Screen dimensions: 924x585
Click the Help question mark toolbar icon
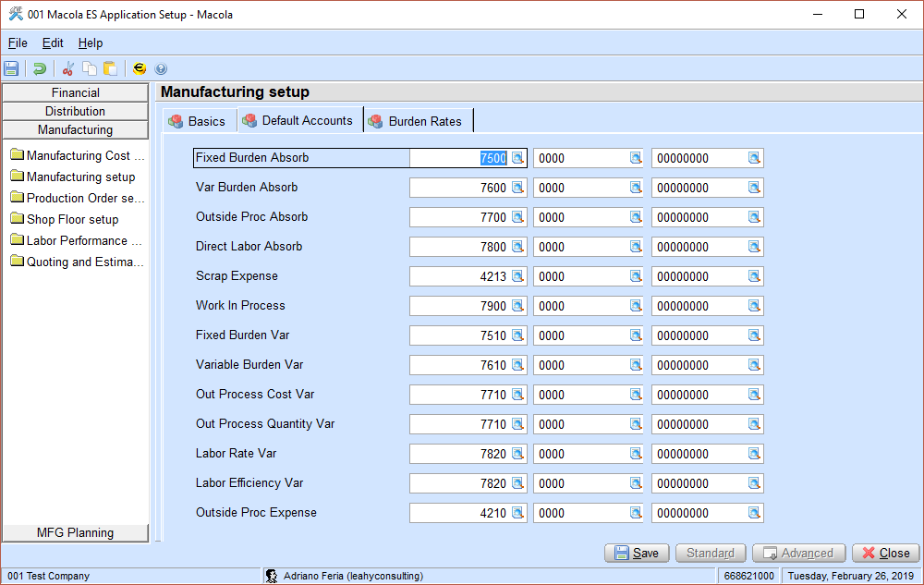click(161, 69)
